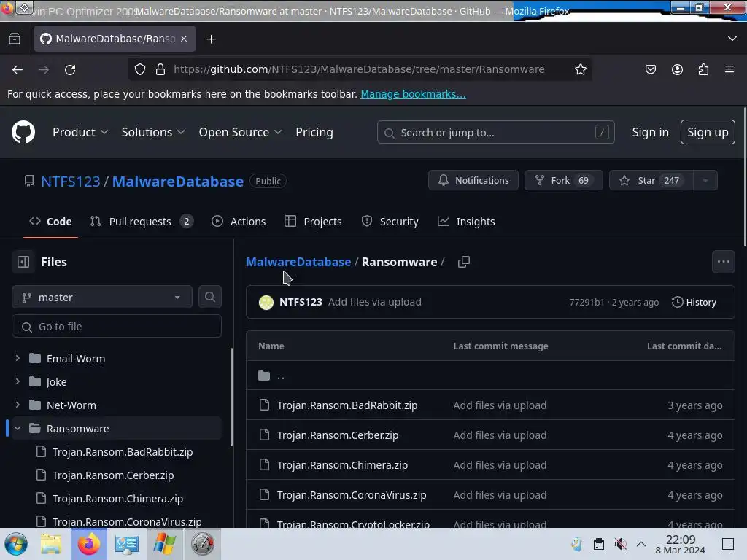Switch to the Projects tab

tap(313, 222)
